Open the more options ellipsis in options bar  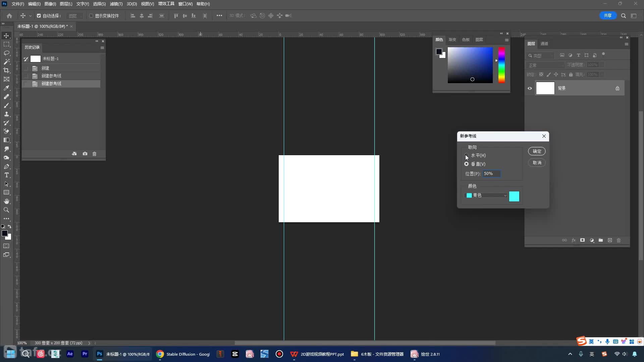(219, 16)
